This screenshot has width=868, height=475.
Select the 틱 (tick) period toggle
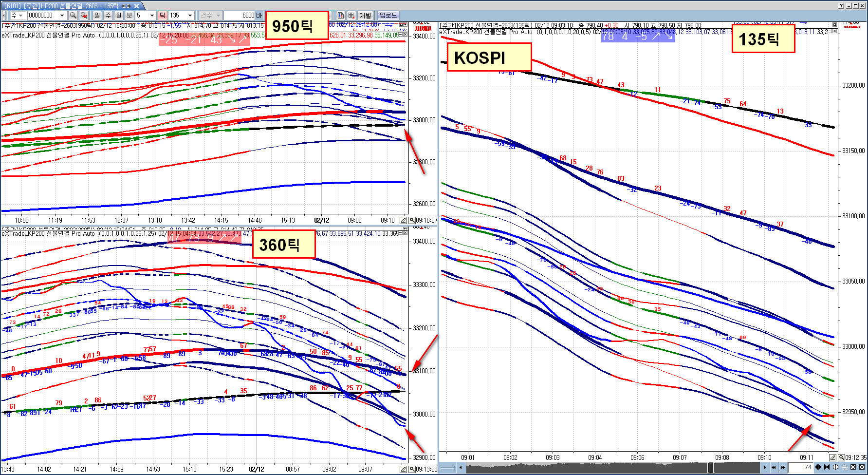[x=162, y=16]
